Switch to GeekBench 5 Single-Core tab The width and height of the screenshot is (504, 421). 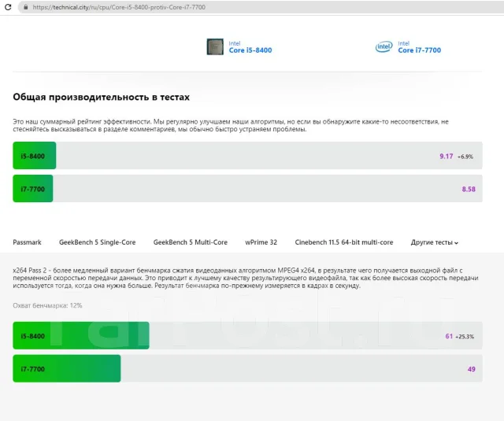coord(98,242)
